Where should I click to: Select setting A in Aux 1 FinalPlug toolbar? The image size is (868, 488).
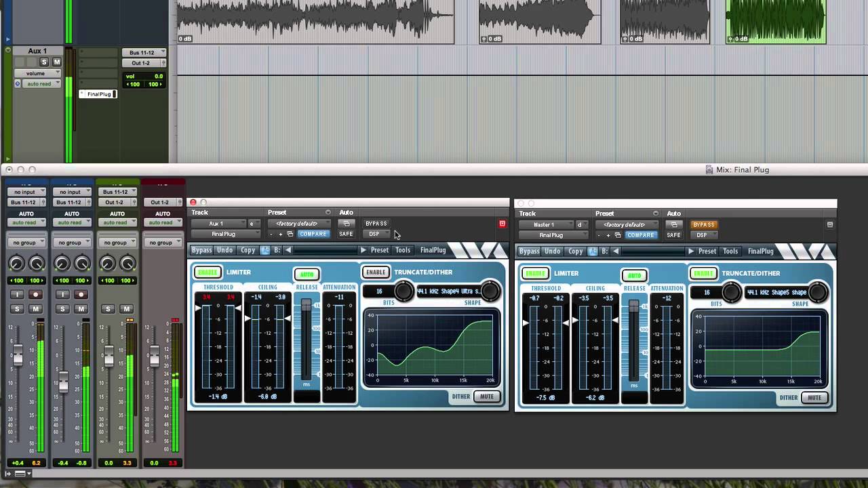click(x=265, y=250)
